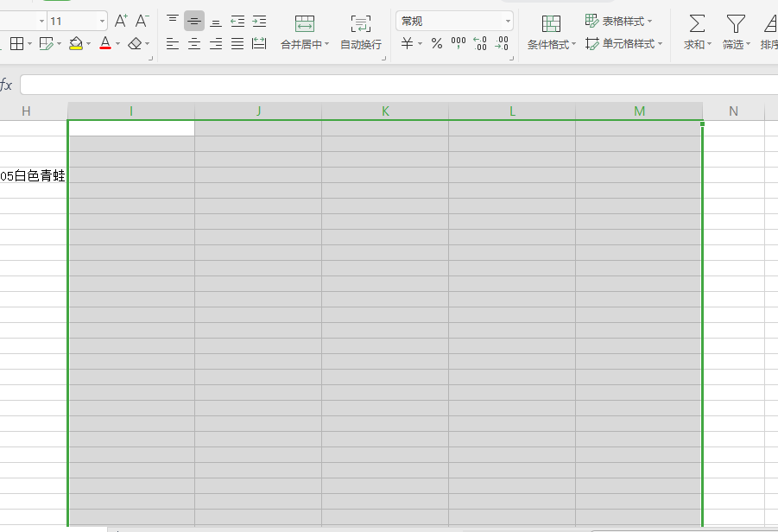This screenshot has width=778, height=532.
Task: Open font color dropdown arrow
Action: tap(117, 44)
